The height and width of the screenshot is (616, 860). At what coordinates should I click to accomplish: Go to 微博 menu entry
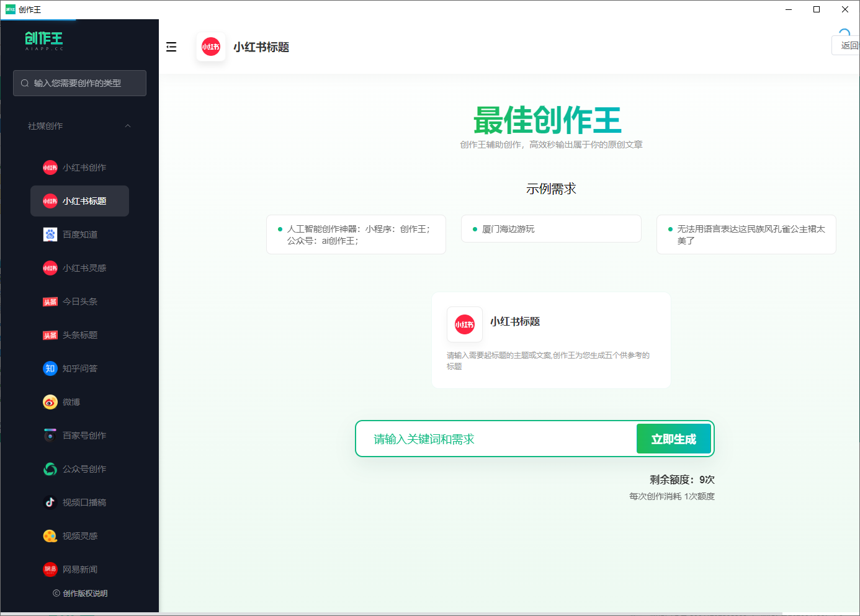coord(79,402)
